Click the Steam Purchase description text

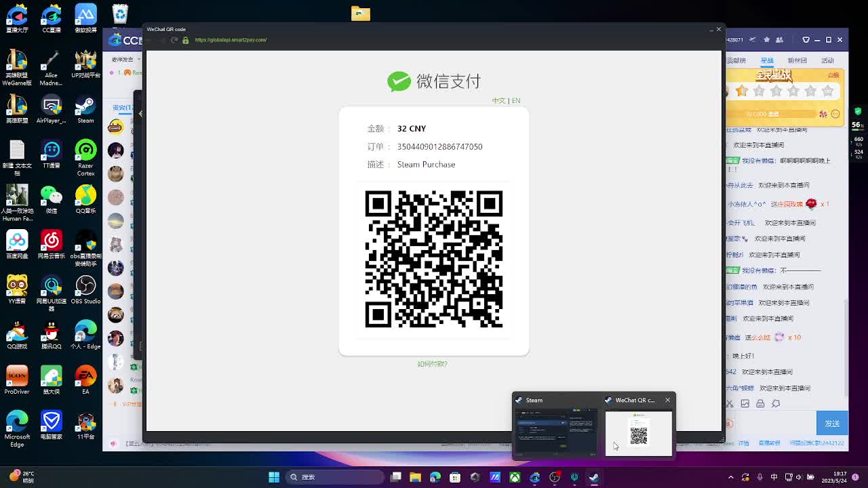coord(426,164)
